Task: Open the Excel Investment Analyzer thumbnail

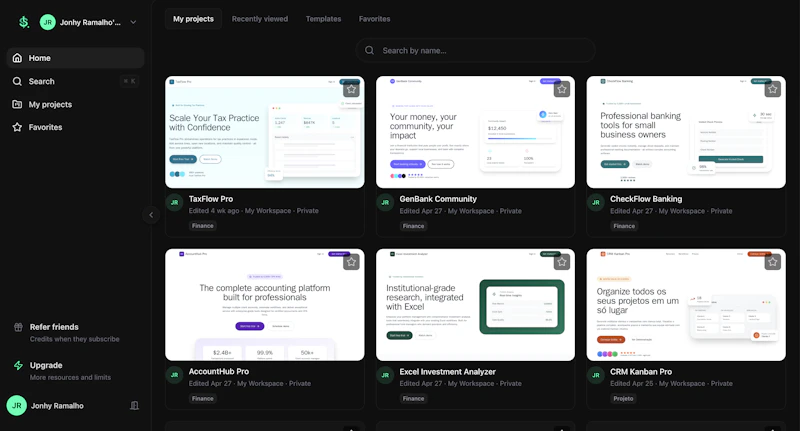Action: pos(476,305)
